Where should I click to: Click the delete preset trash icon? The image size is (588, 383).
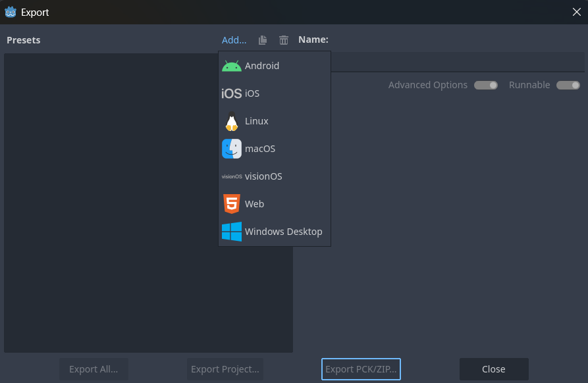(283, 39)
